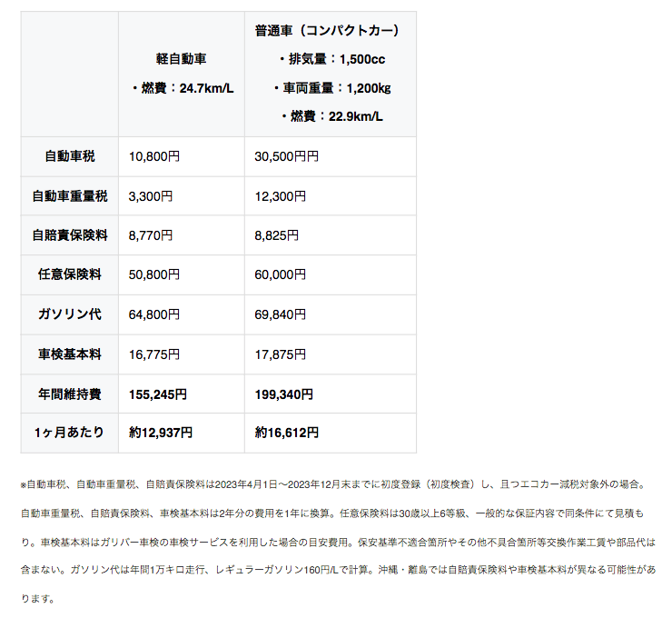This screenshot has height=618, width=672.
Task: Click the 16,775円 inspection fee value
Action: tap(154, 354)
